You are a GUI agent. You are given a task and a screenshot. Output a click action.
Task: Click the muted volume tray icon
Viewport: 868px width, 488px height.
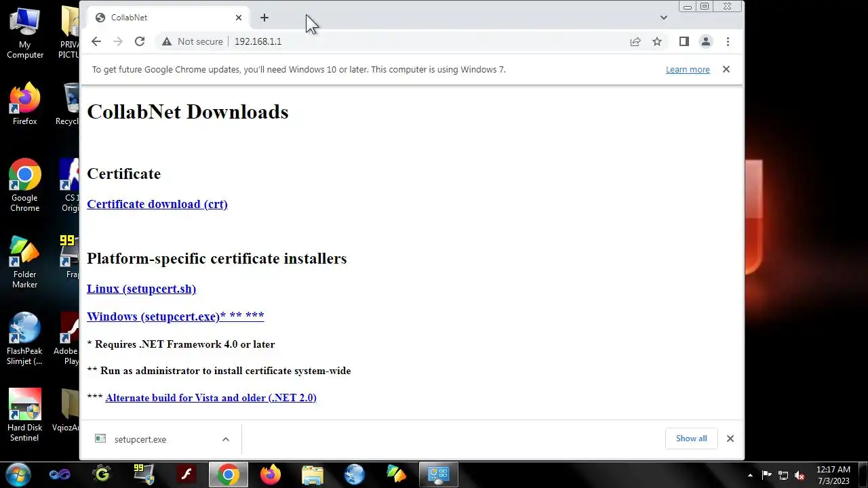tap(800, 475)
